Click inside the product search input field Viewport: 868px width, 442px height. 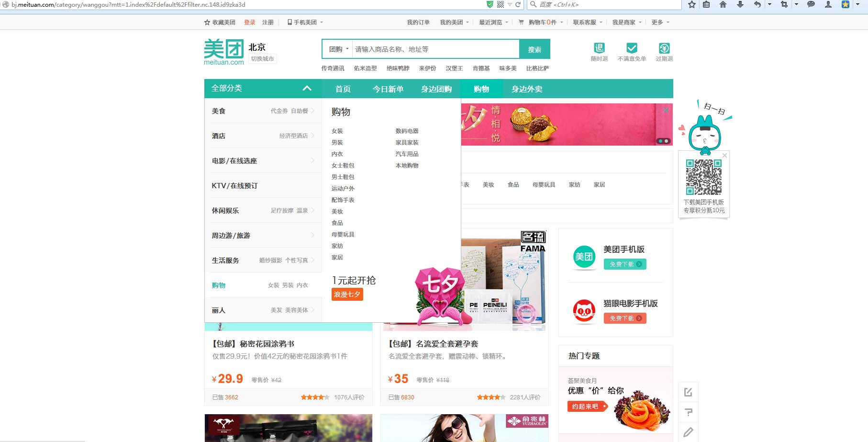click(431, 48)
